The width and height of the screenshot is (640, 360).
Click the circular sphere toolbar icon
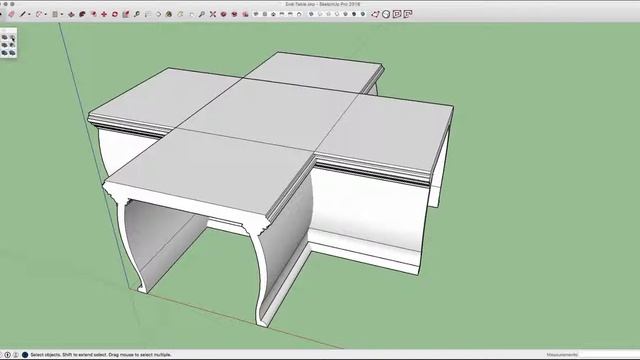(x=386, y=14)
